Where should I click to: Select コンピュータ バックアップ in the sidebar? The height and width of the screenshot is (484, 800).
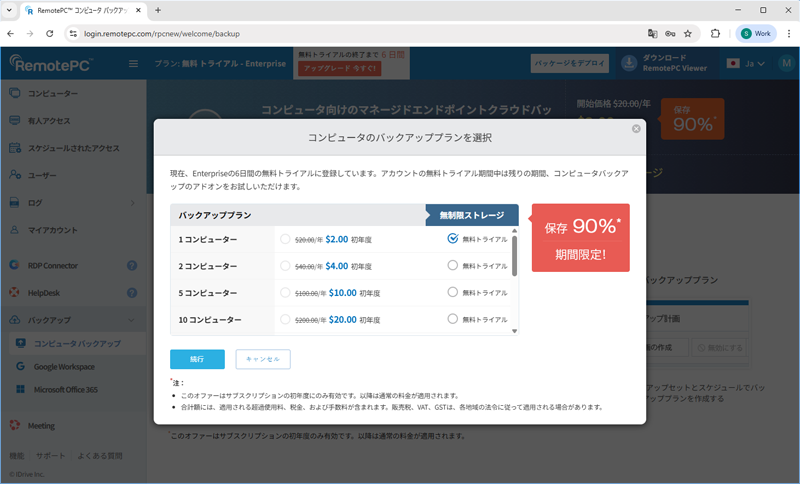pyautogui.click(x=78, y=343)
